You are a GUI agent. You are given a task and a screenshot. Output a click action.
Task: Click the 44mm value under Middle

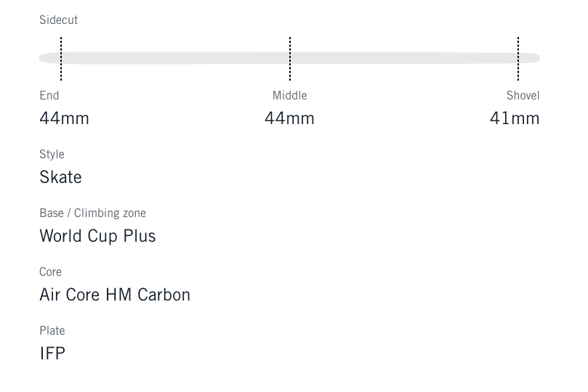(289, 118)
